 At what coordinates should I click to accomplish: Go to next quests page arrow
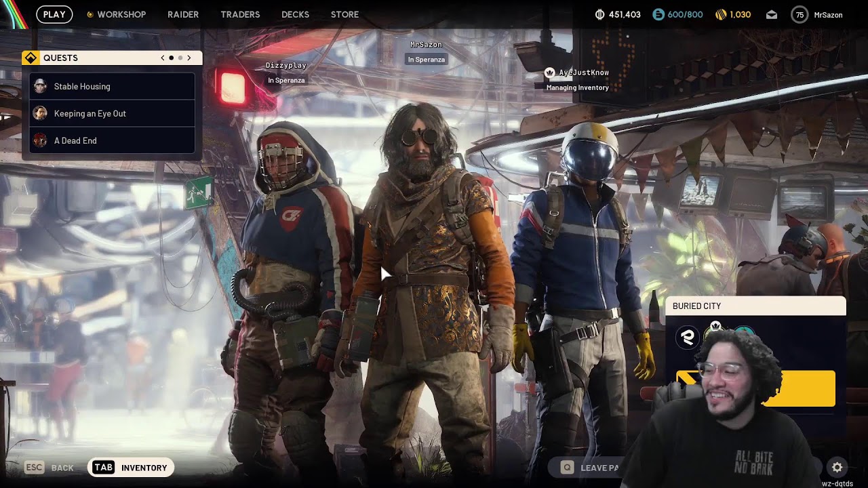coord(189,58)
